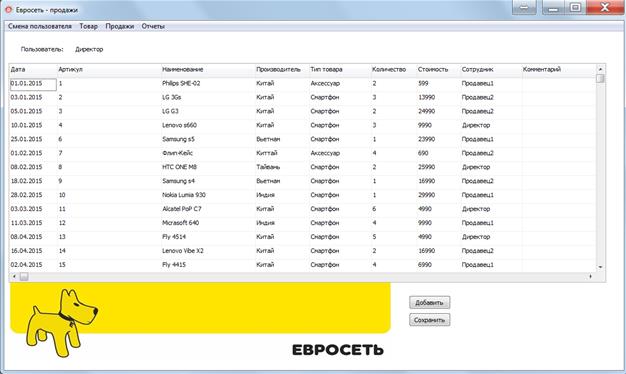This screenshot has height=374, width=626.
Task: Click the yellow dog logo image
Action: tap(62, 323)
